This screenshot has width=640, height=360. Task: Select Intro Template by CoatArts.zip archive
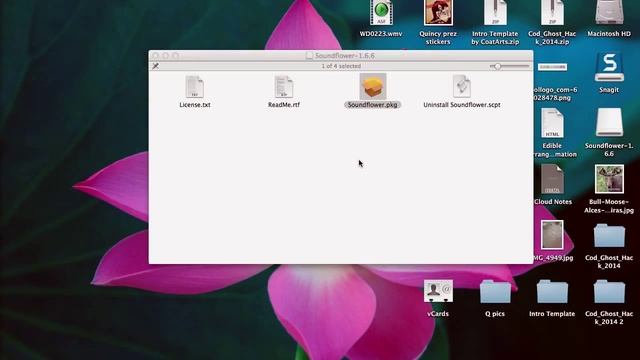[x=495, y=13]
